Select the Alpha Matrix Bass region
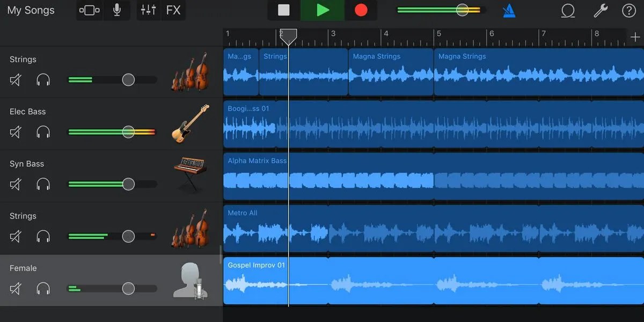This screenshot has height=322, width=644. point(434,176)
